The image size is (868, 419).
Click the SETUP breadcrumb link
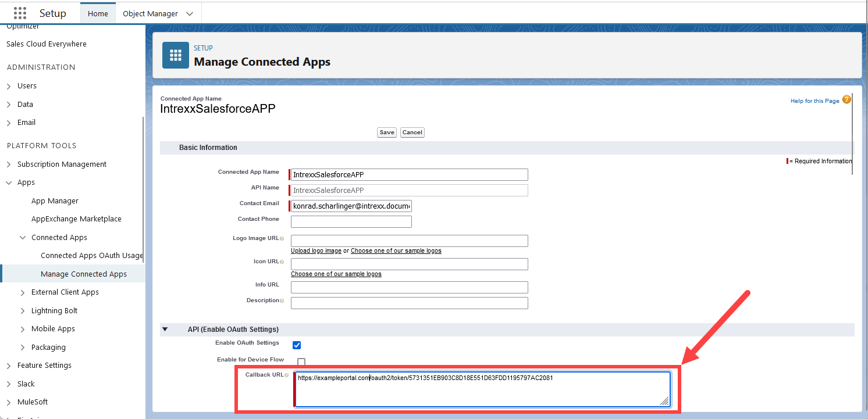coord(203,48)
